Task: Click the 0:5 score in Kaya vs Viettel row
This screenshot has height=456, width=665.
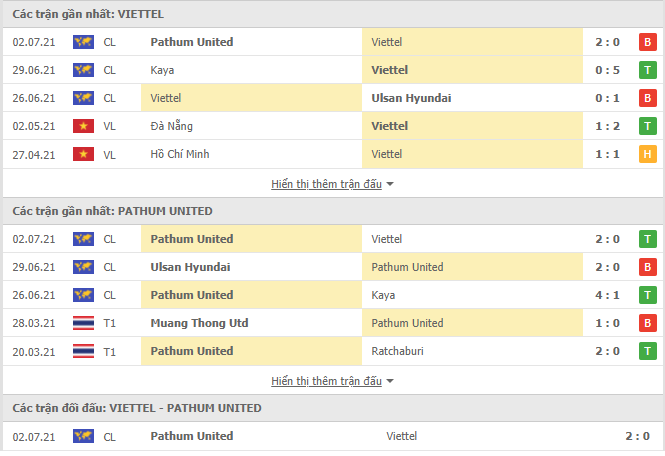Action: 607,70
